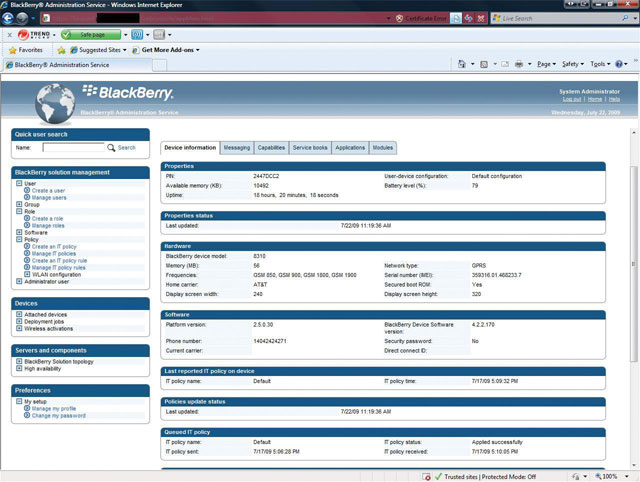Image resolution: width=640 pixels, height=482 pixels.
Task: Click the Name field in Quick user search
Action: point(73,147)
